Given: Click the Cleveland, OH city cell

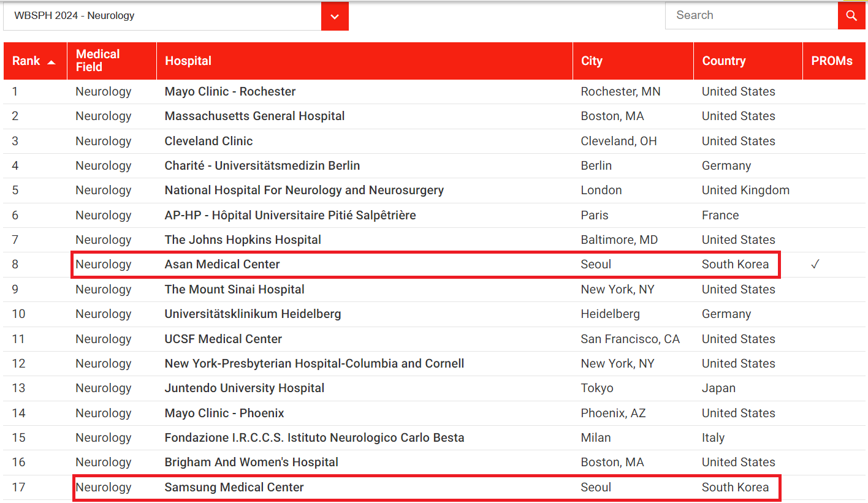Looking at the screenshot, I should [x=619, y=141].
